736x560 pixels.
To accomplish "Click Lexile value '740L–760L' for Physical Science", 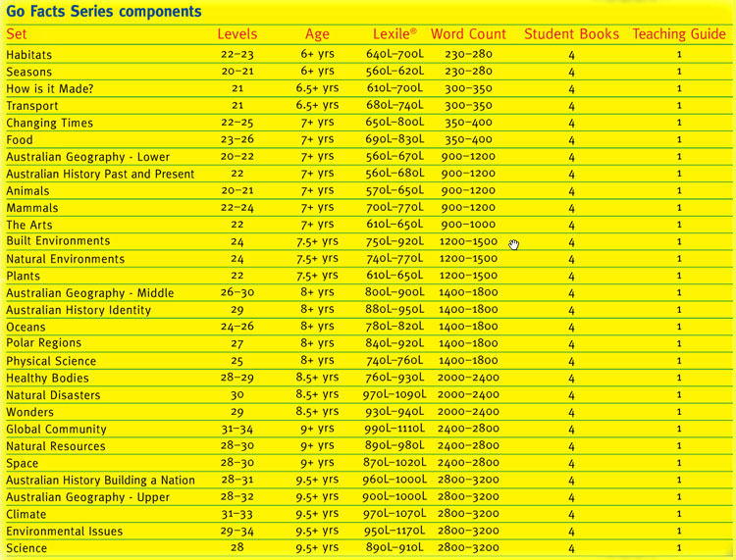I will [x=394, y=360].
